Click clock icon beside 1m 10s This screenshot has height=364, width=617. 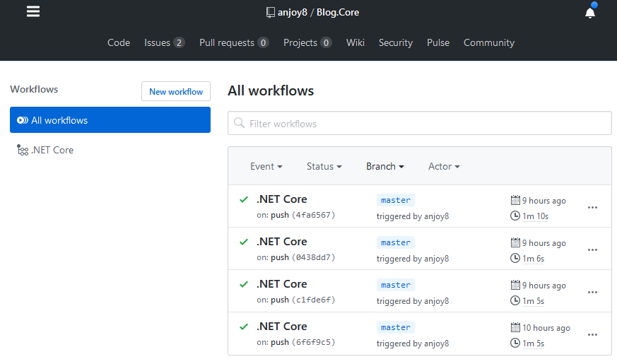[x=515, y=216]
